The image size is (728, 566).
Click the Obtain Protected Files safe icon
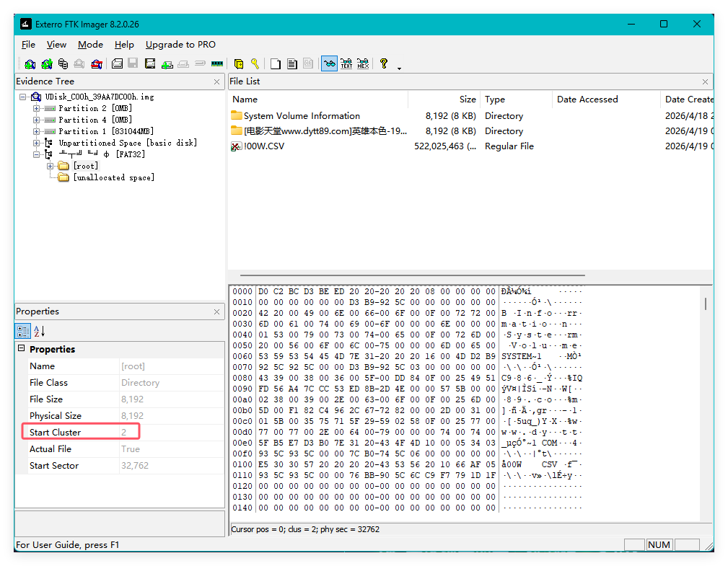[239, 64]
